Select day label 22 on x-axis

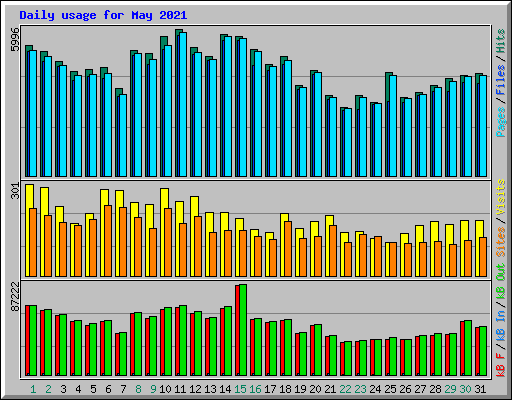point(345,389)
